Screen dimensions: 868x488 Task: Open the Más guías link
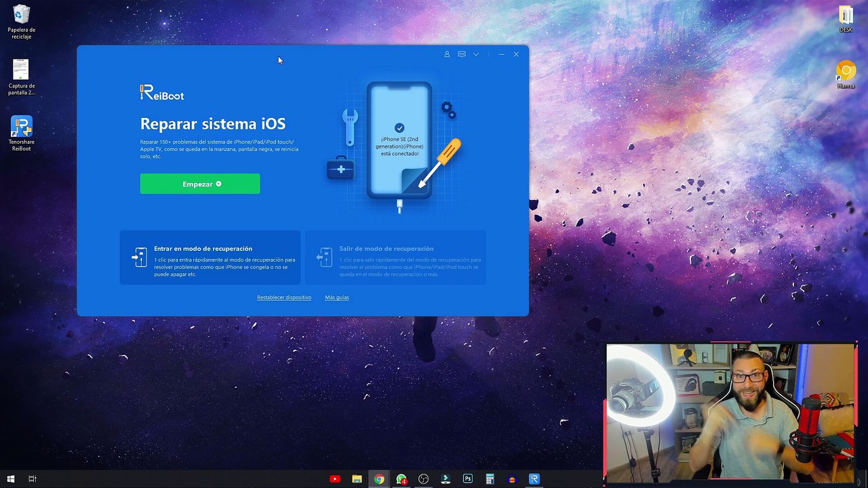(x=337, y=298)
